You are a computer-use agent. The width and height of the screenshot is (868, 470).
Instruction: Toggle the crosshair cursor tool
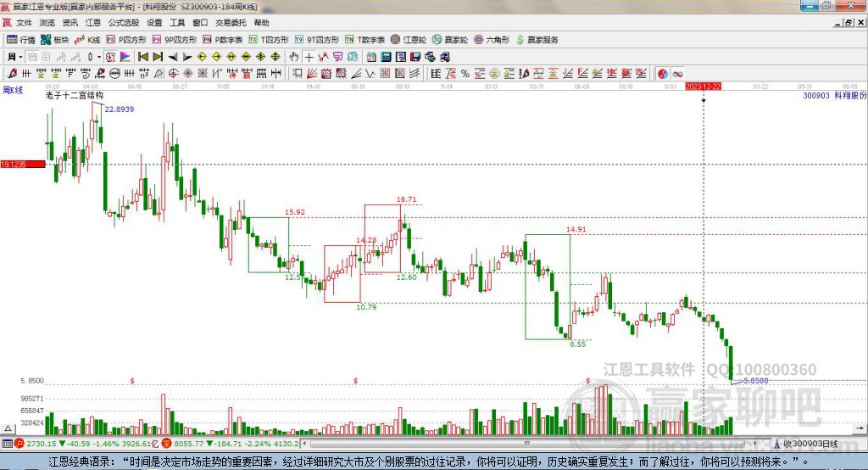point(309,57)
